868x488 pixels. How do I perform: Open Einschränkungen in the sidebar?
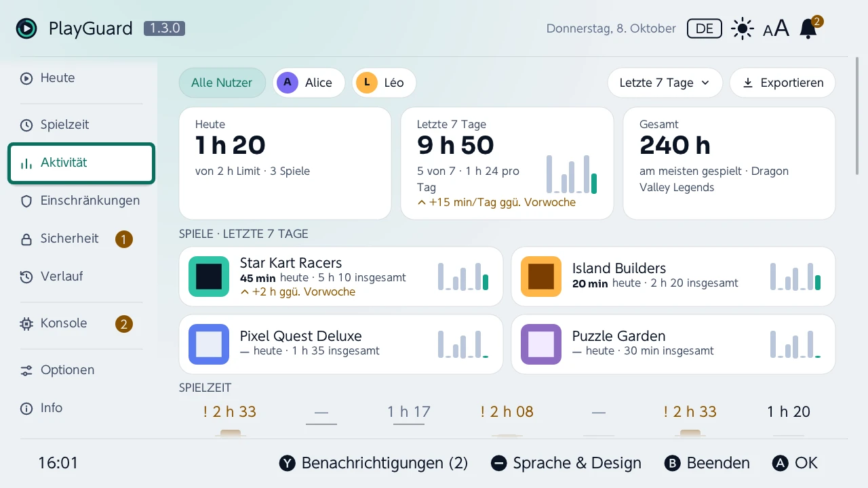pos(81,201)
